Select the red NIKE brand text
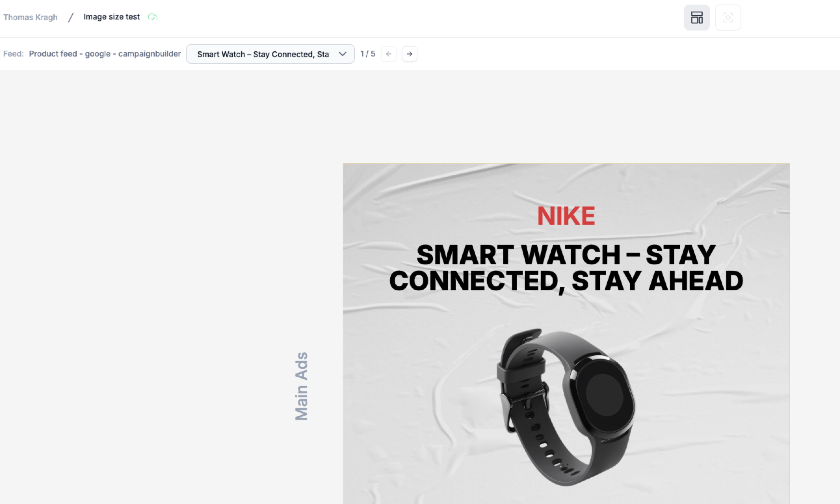Viewport: 840px width, 504px height. [x=566, y=216]
